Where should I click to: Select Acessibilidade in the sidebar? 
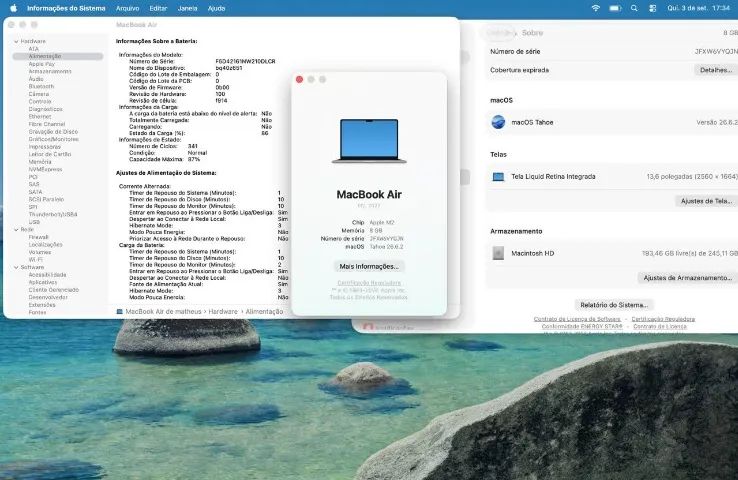pos(47,275)
